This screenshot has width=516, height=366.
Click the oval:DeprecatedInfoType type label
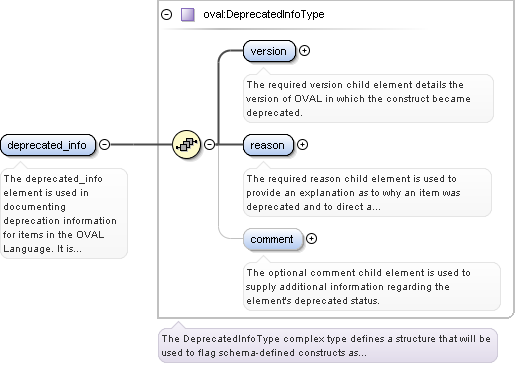click(264, 14)
